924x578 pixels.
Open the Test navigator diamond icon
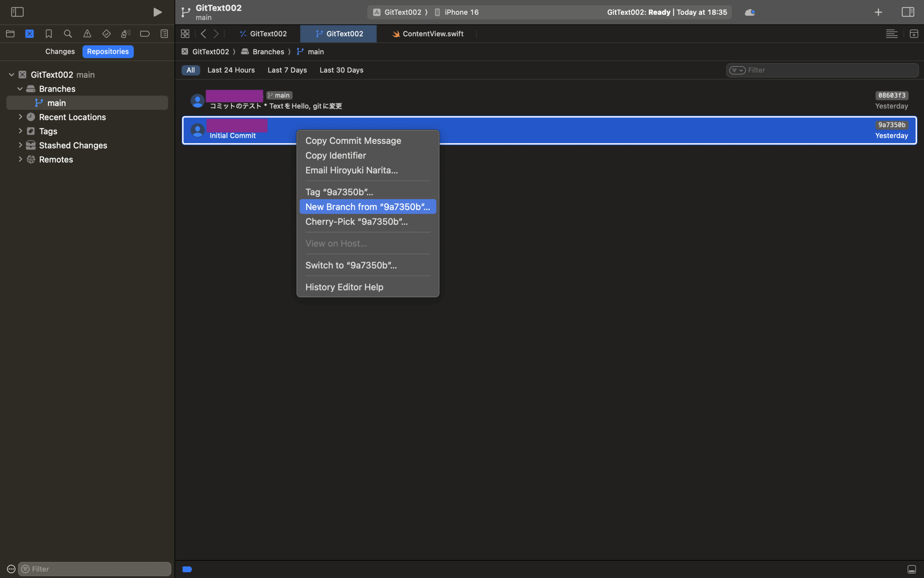point(106,34)
